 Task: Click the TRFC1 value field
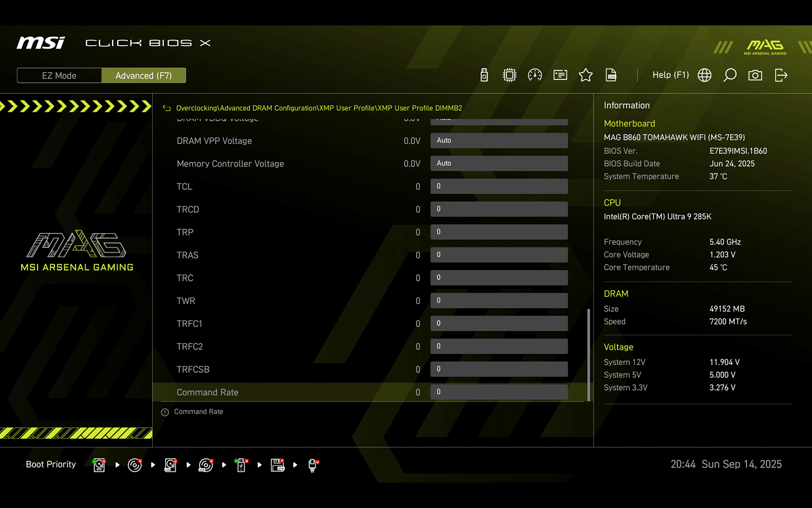(x=499, y=324)
